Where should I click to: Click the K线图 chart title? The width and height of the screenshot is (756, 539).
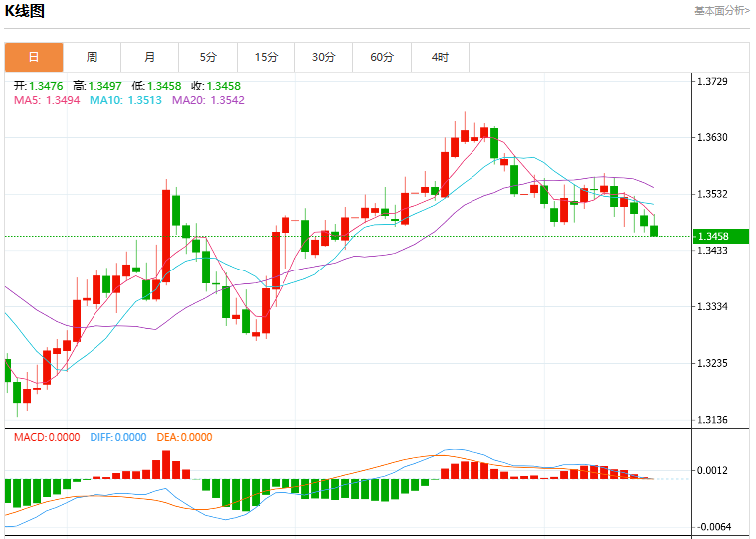click(x=25, y=11)
